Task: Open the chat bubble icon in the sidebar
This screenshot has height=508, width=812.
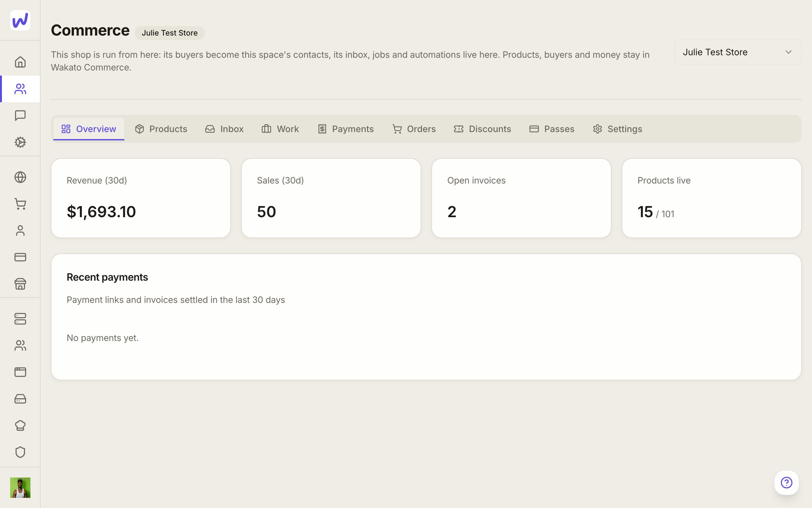Action: pyautogui.click(x=20, y=116)
